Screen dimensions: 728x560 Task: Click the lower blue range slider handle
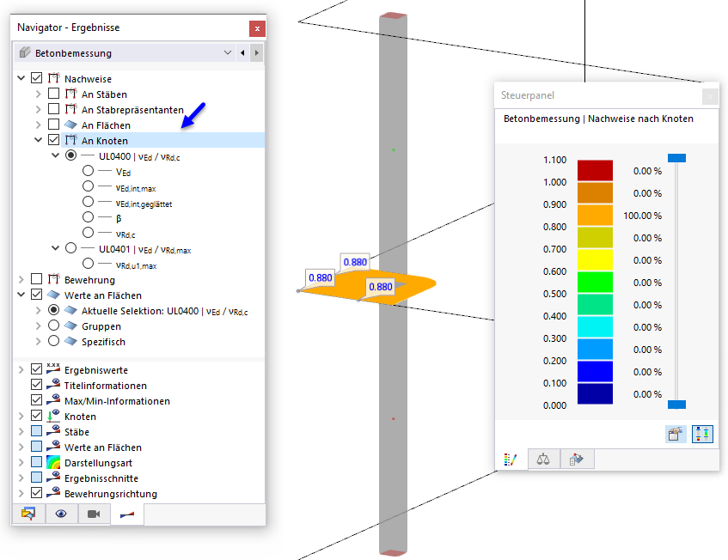pos(676,405)
